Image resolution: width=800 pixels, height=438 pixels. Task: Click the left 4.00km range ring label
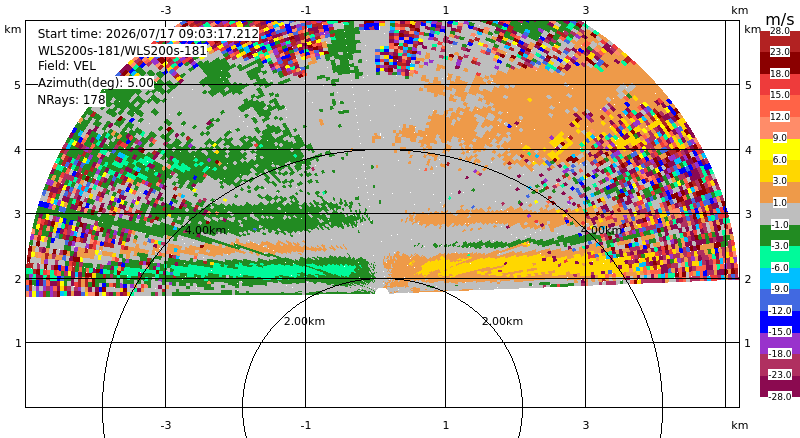205,230
